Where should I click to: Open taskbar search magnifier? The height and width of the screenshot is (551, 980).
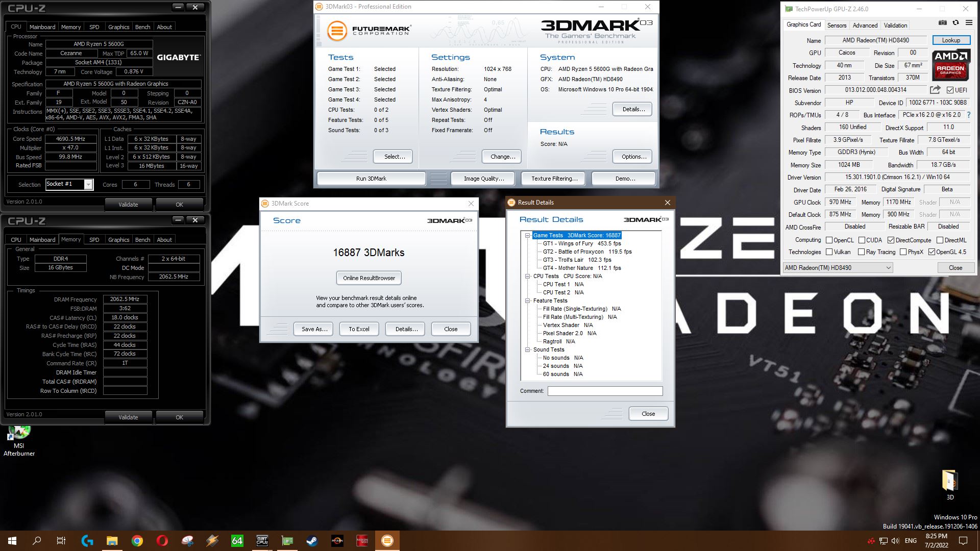37,541
